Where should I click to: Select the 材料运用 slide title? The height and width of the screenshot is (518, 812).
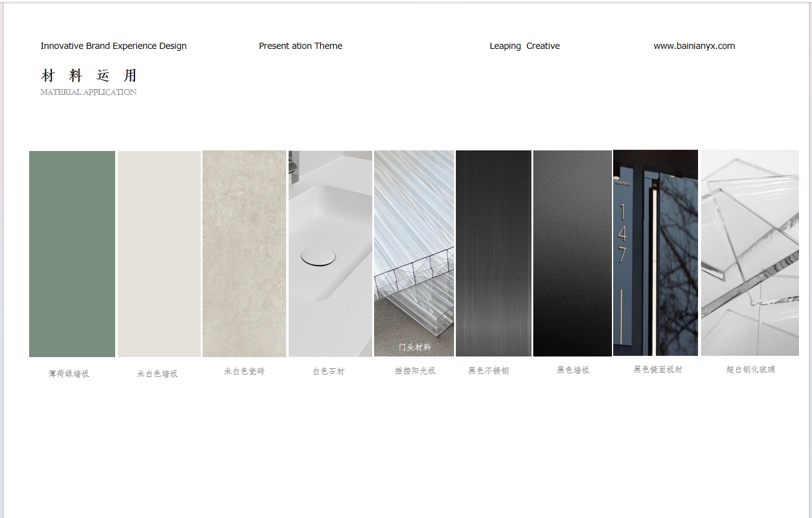pos(89,76)
